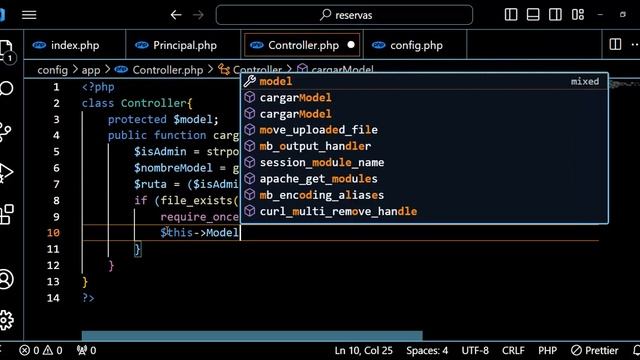Open the Search view in activity bar
This screenshot has width=640, height=360.
tap(7, 89)
